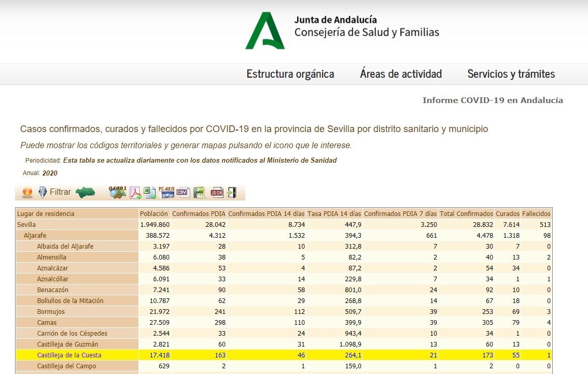The width and height of the screenshot is (588, 374).
Task: Open Informe COVID-19 en Andalucía link
Action: tap(492, 100)
